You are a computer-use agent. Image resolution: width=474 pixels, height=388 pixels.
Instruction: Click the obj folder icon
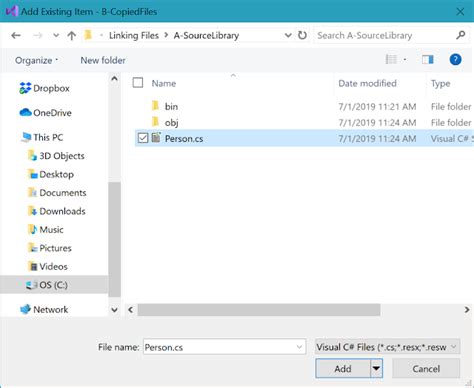pos(155,122)
